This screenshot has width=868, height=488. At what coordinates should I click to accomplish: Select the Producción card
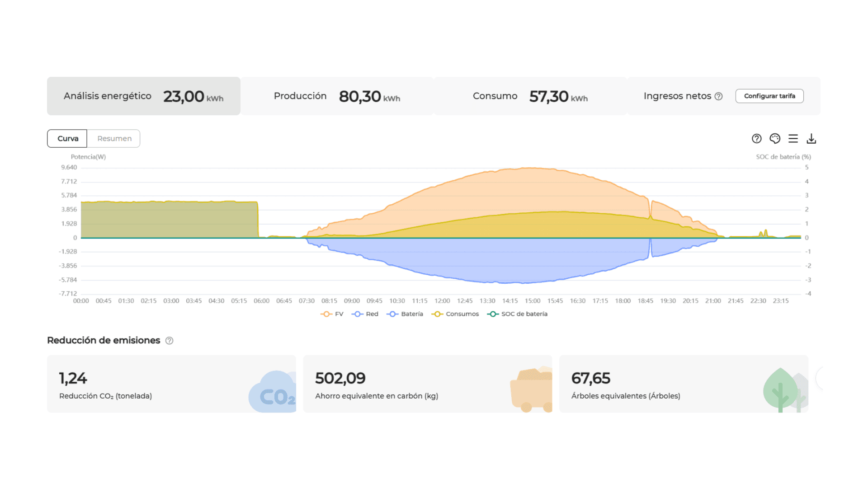point(337,96)
